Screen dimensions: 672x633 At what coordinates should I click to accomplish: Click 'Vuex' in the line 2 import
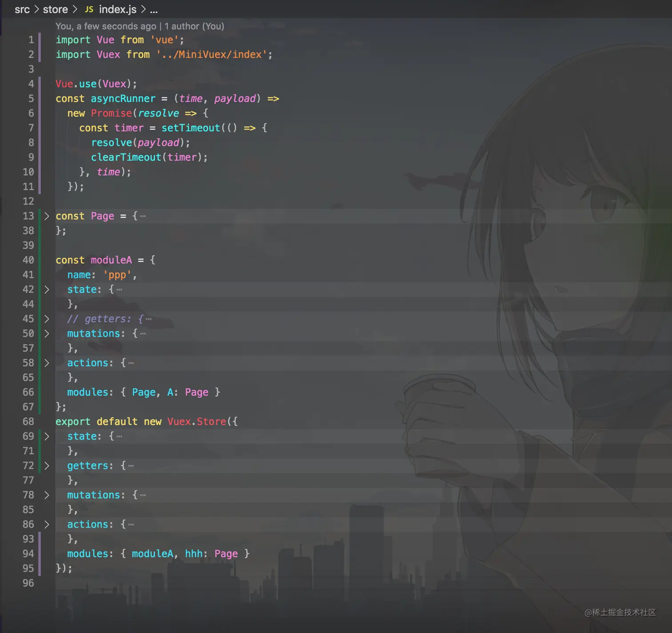pyautogui.click(x=108, y=55)
